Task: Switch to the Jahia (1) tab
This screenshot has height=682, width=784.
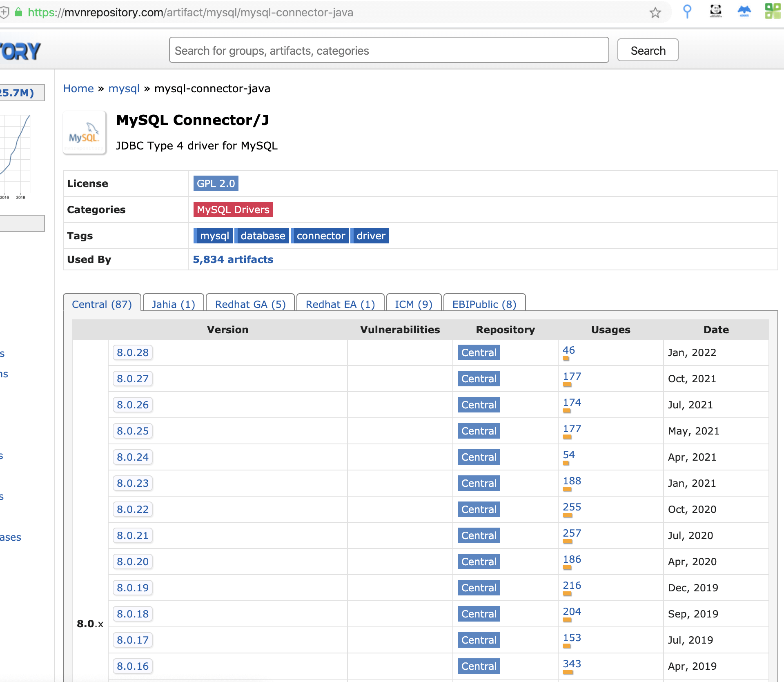Action: click(173, 304)
